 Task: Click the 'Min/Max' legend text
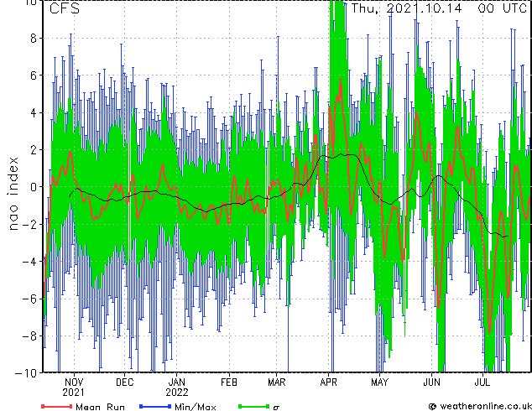coord(195,407)
